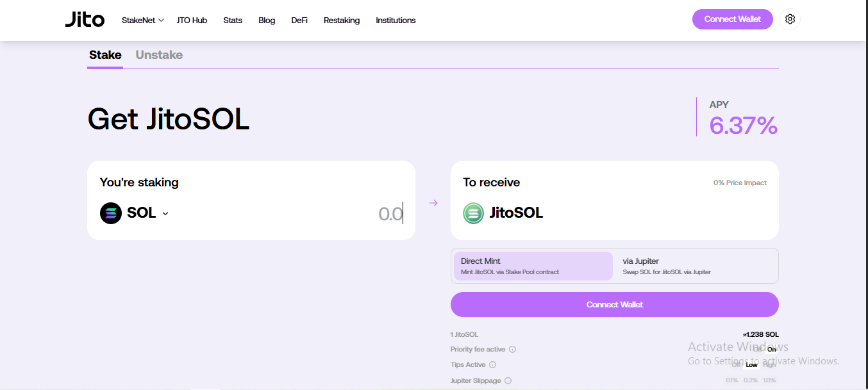Screen dimensions: 868x390
Task: Open the Blog link
Action: pos(267,20)
